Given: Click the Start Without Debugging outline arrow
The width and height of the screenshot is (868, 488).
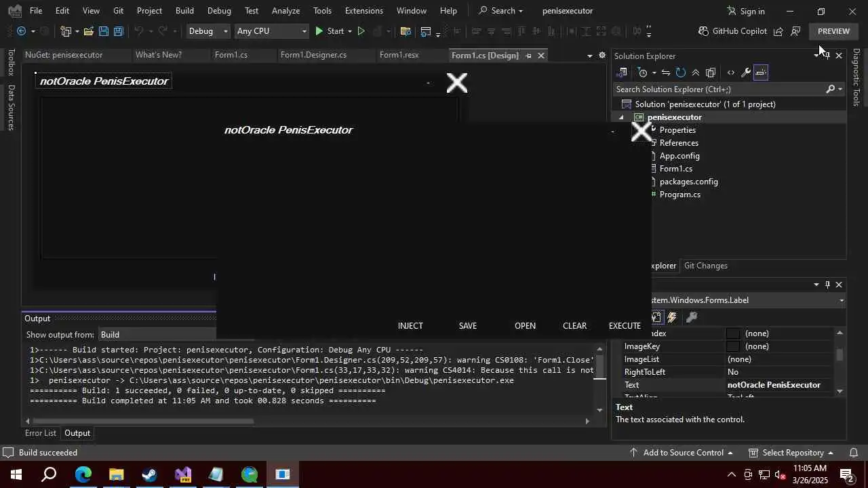Looking at the screenshot, I should (x=361, y=31).
